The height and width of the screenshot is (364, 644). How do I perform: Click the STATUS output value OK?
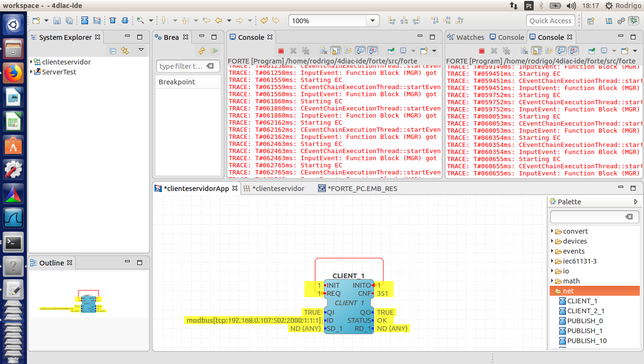(382, 320)
